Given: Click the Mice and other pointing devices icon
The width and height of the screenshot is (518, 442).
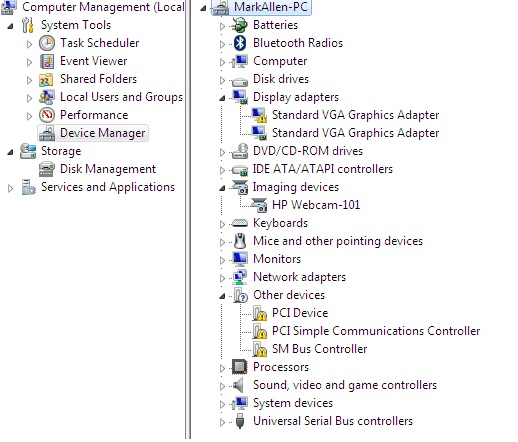Looking at the screenshot, I should pyautogui.click(x=240, y=241).
